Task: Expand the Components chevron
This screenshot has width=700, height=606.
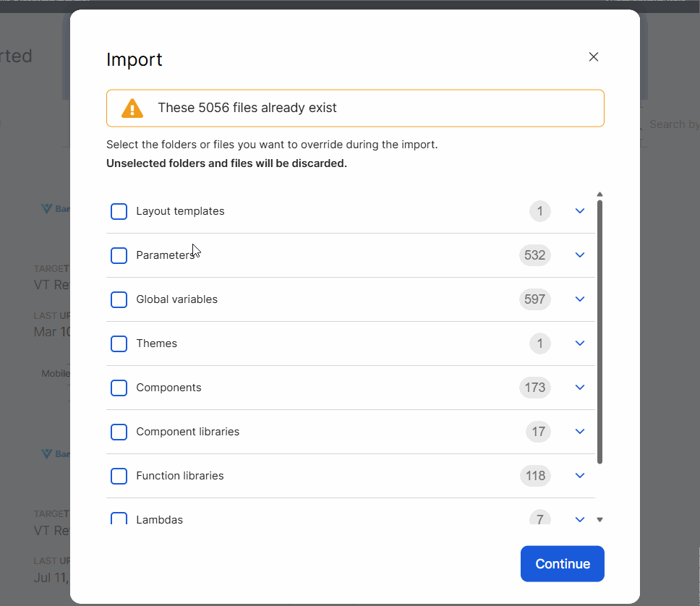Action: [x=579, y=388]
